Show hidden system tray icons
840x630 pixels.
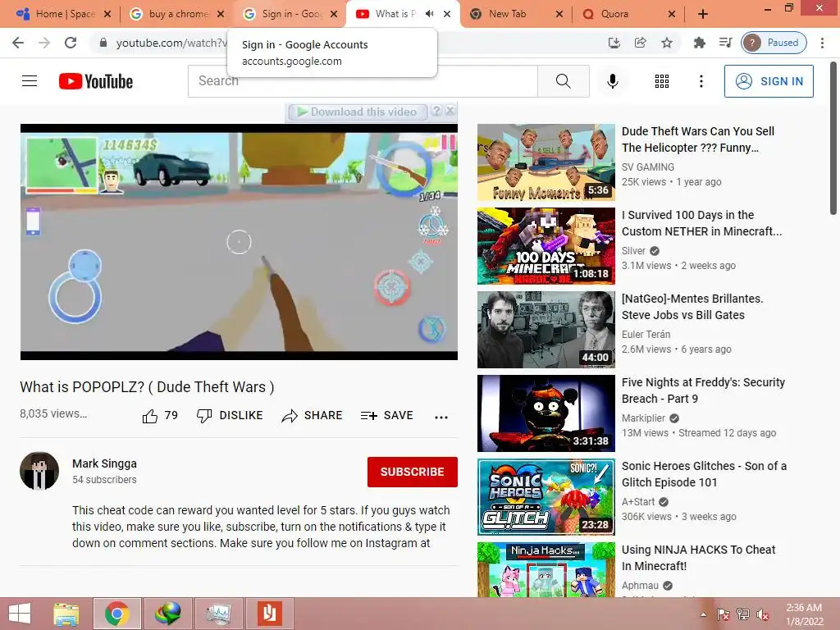(703, 614)
